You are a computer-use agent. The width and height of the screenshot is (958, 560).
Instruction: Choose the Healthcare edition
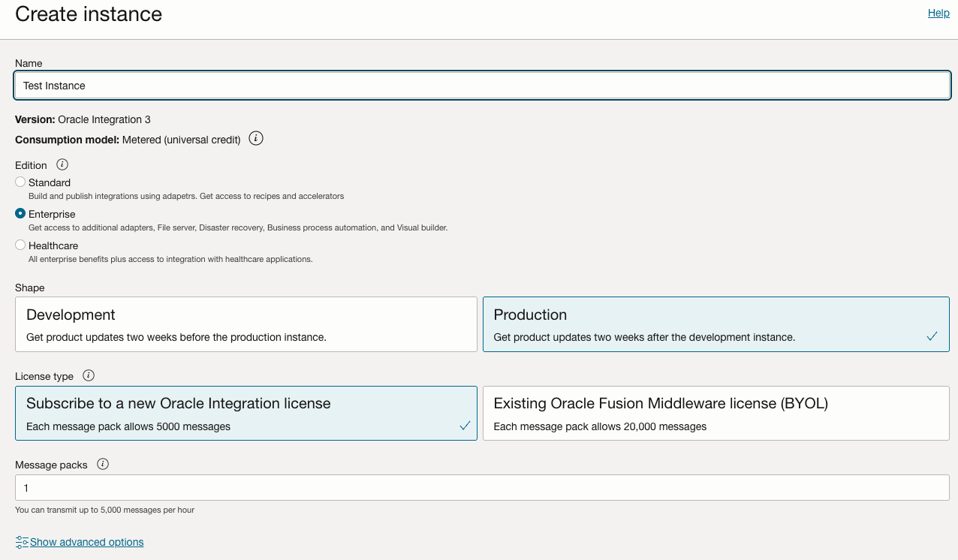point(20,245)
